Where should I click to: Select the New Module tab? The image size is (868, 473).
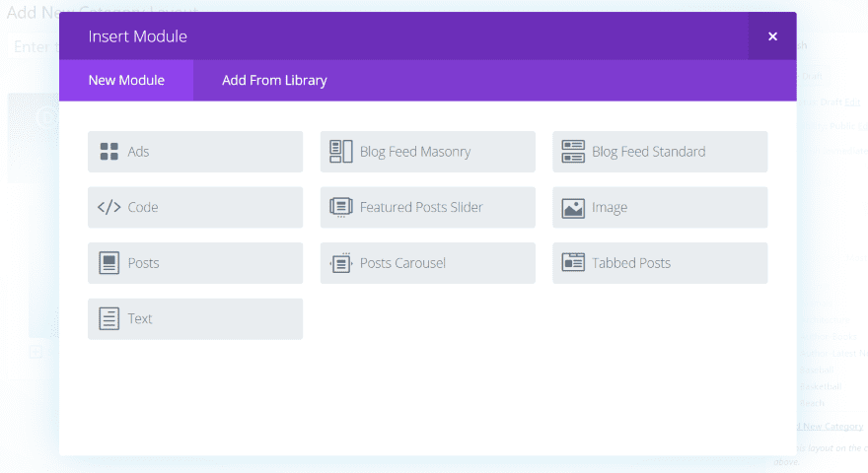[126, 81]
